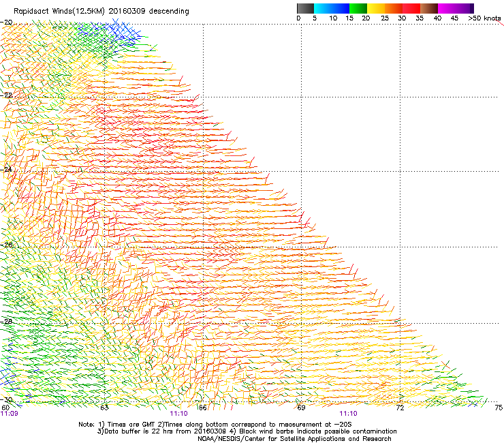This screenshot has width=504, height=443.
Task: Click the note 'Data buffer is 22 hrs from 20160309'
Action: point(166,431)
